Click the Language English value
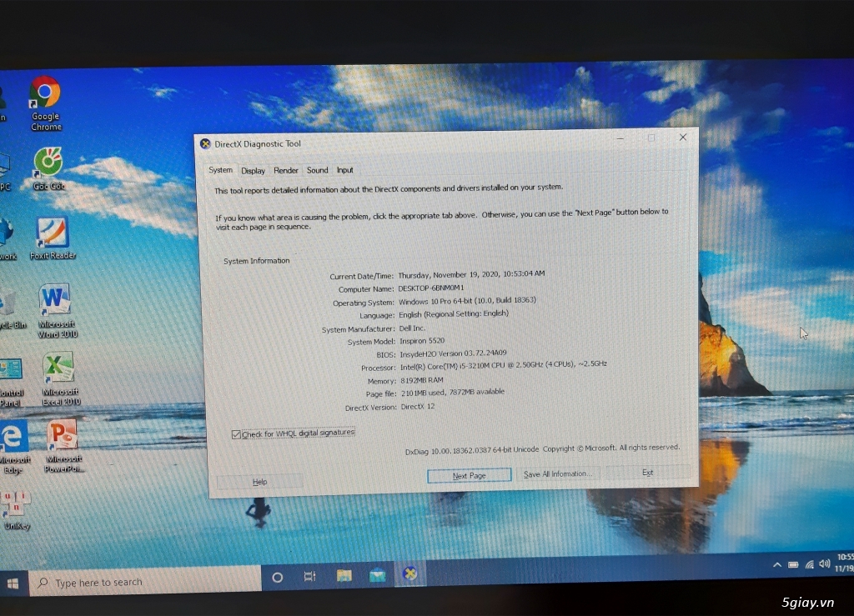854x616 pixels. 454,314
